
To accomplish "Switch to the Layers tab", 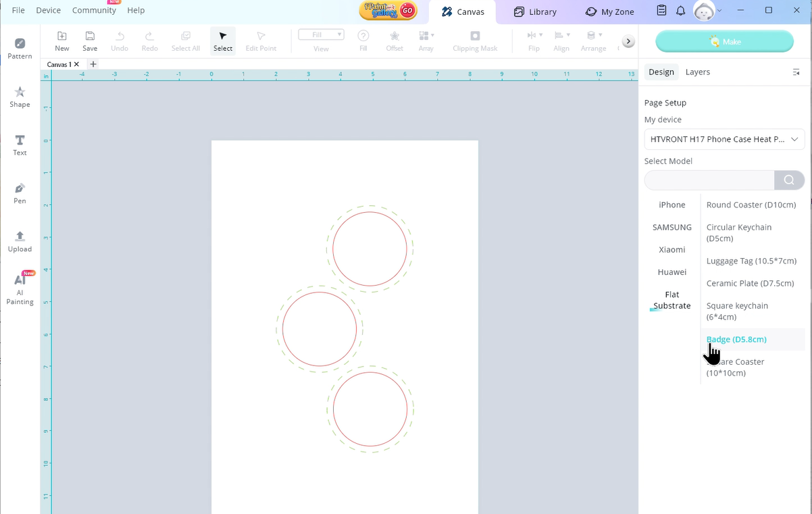I will [697, 72].
